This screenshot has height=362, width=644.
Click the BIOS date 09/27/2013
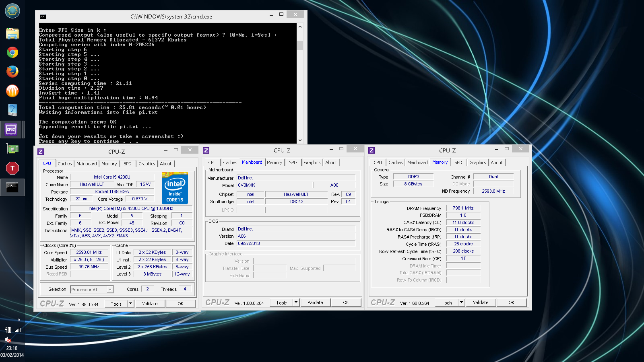tap(296, 244)
